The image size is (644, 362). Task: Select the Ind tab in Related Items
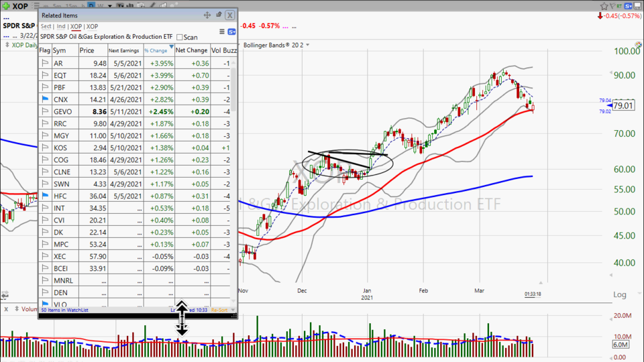[61, 26]
